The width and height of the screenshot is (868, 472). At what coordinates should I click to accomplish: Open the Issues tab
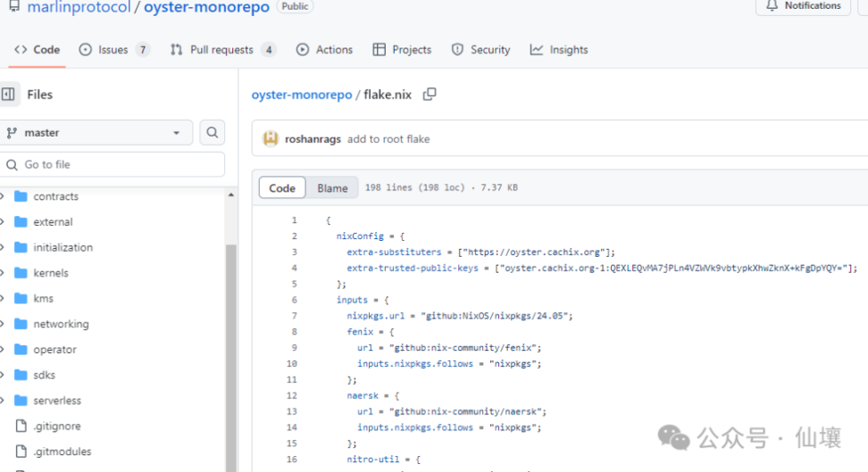113,50
